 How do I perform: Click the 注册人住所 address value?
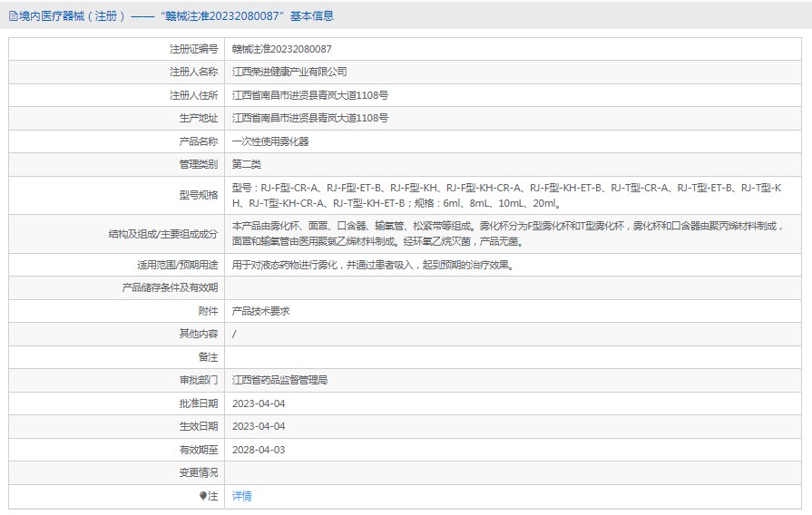[310, 95]
